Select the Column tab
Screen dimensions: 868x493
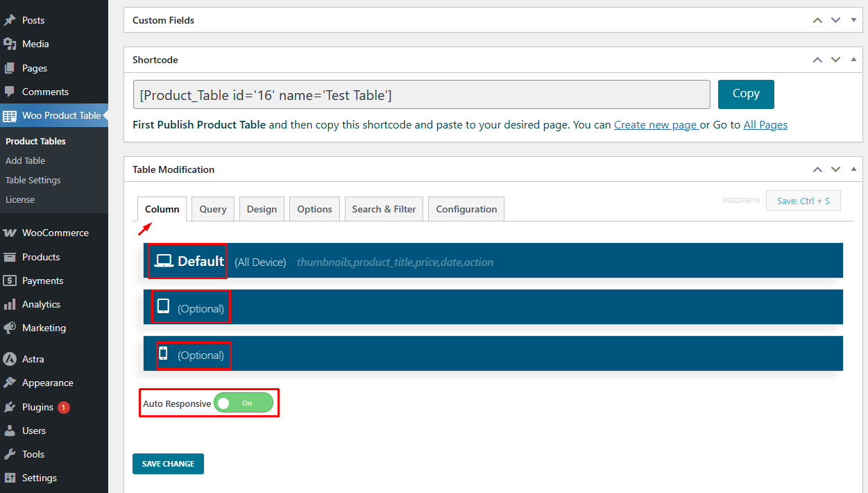click(x=162, y=209)
